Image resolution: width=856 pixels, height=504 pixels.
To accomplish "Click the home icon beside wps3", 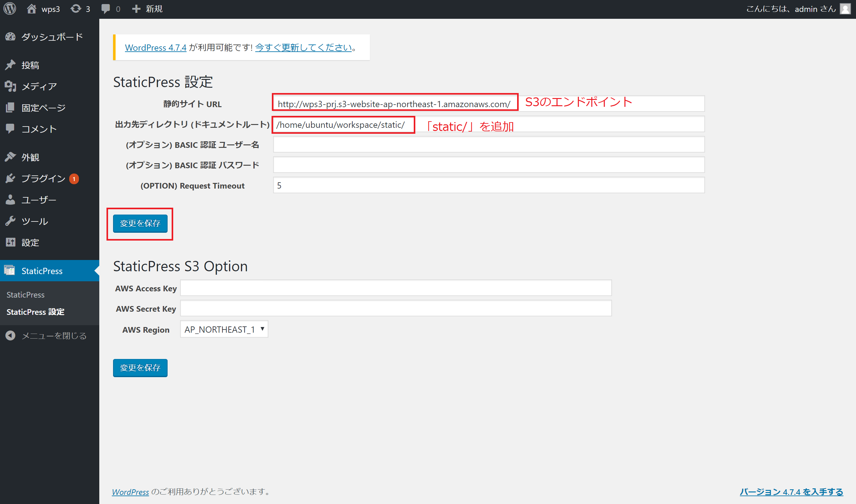I will point(32,9).
